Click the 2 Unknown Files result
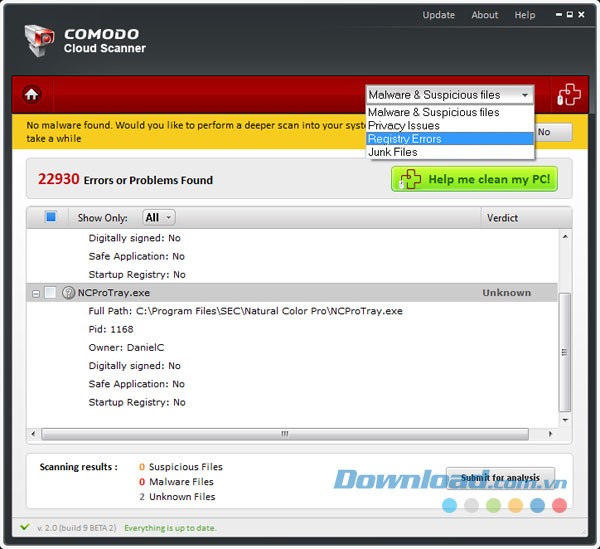Screen dimensions: 600x549 click(177, 497)
